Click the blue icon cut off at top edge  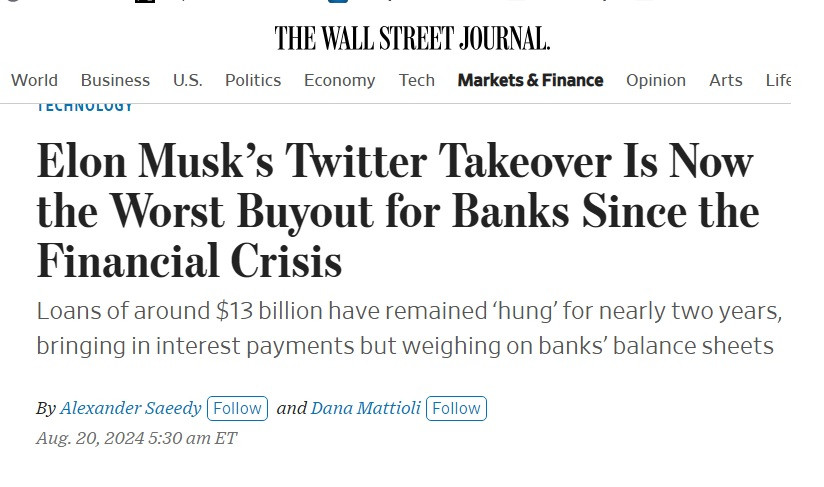pos(338,2)
